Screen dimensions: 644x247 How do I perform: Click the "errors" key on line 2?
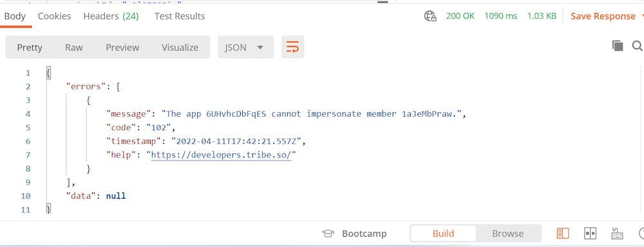[x=86, y=86]
